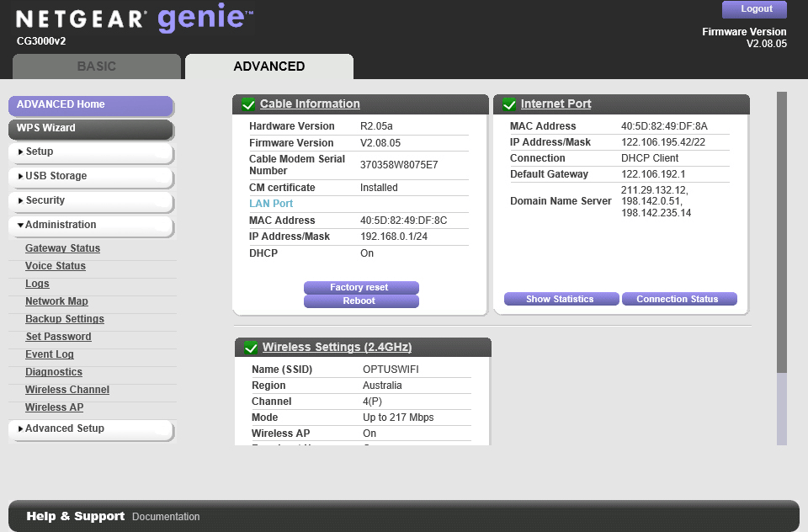Switch to the BASIC tab

97,66
